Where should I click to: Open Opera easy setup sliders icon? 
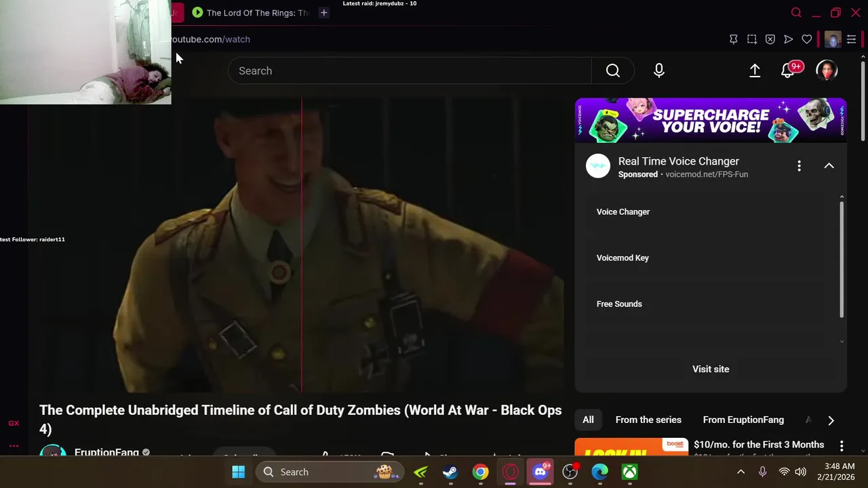coord(852,39)
